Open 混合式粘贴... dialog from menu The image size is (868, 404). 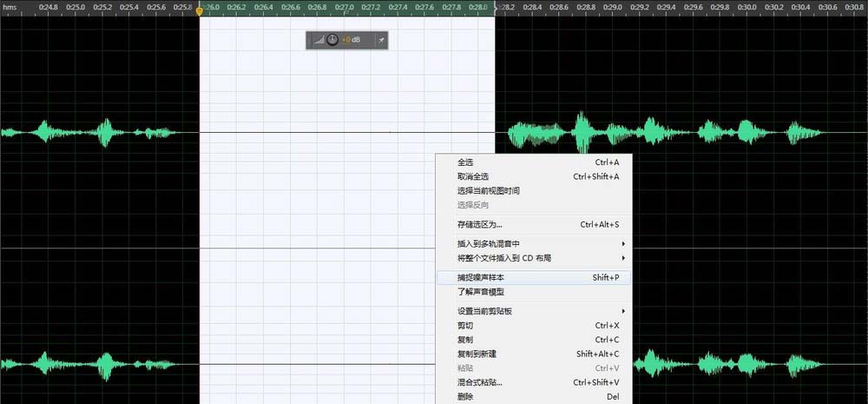(x=533, y=382)
